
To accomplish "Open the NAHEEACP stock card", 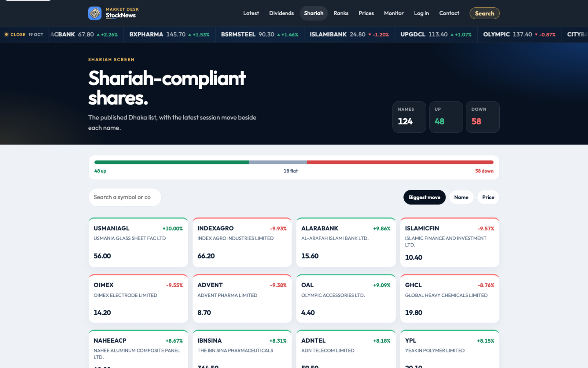I will point(138,349).
